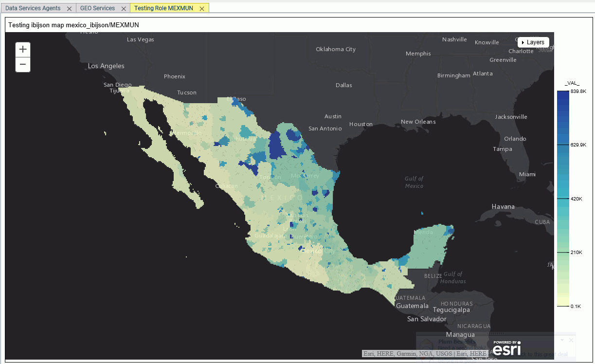Viewport: 595px width, 364px height.
Task: Select the Testing Role MEXMUN tab
Action: tap(163, 8)
